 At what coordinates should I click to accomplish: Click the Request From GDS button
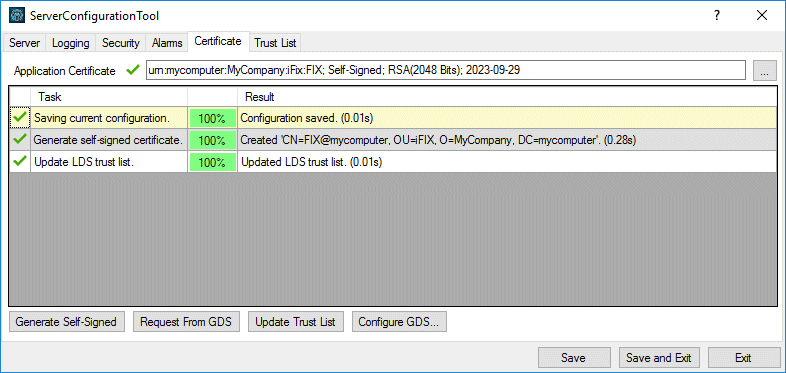point(186,322)
